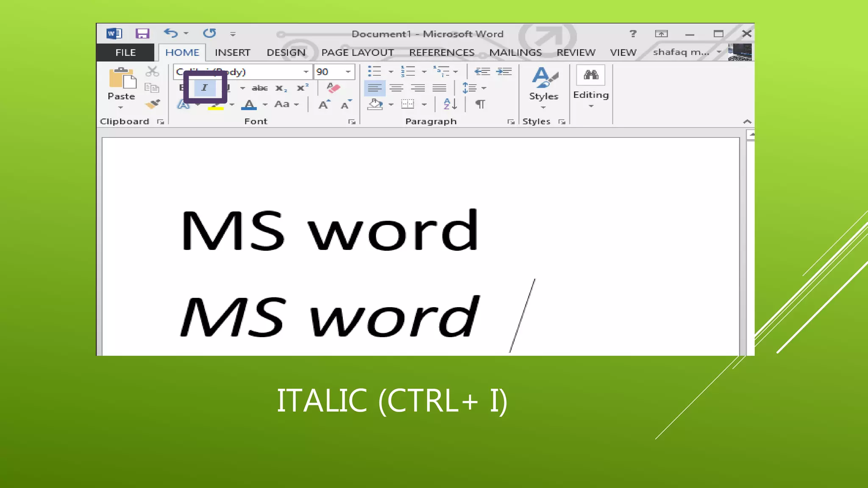Open Clipboard pane launcher
This screenshot has height=488, width=868.
pyautogui.click(x=161, y=122)
